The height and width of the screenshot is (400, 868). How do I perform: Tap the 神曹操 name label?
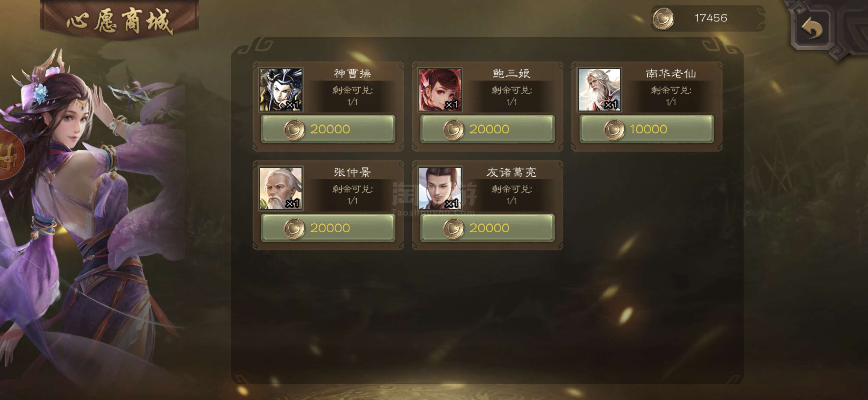pos(352,73)
